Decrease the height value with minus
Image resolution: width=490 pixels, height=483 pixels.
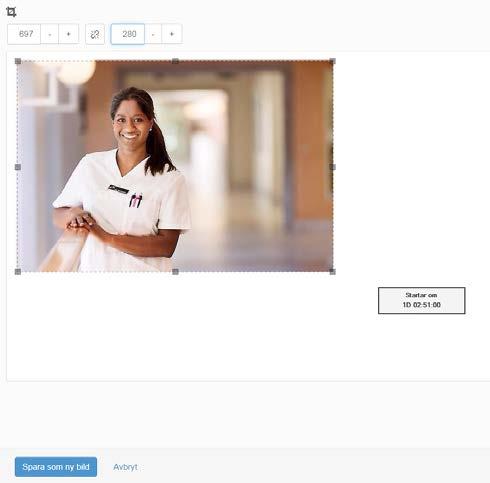coord(153,34)
